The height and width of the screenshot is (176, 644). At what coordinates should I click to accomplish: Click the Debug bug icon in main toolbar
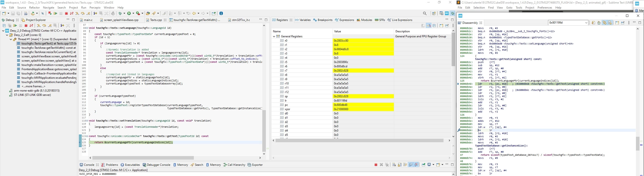[x=120, y=14]
